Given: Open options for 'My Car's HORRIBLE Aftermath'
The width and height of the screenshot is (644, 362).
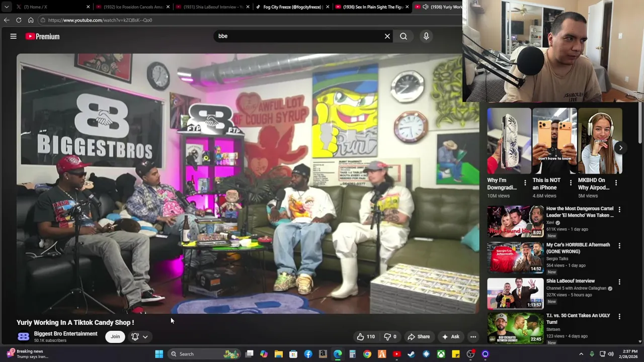Looking at the screenshot, I should pos(619,245).
